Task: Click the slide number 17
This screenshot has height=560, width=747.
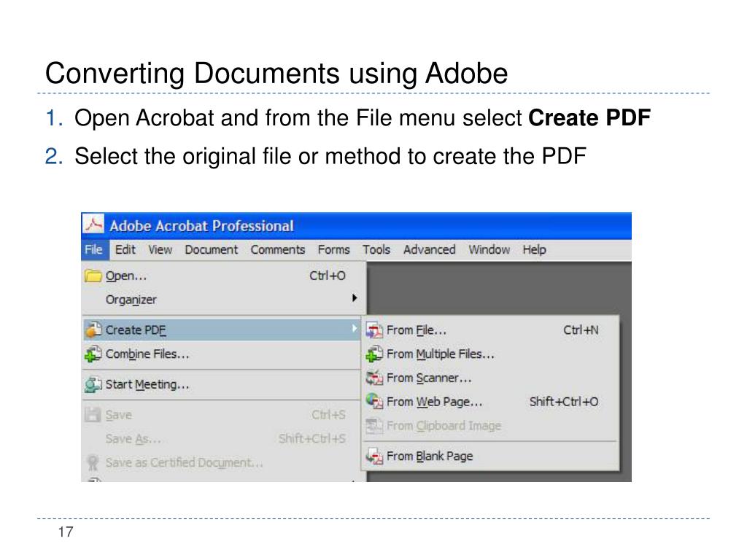Action: point(66,532)
